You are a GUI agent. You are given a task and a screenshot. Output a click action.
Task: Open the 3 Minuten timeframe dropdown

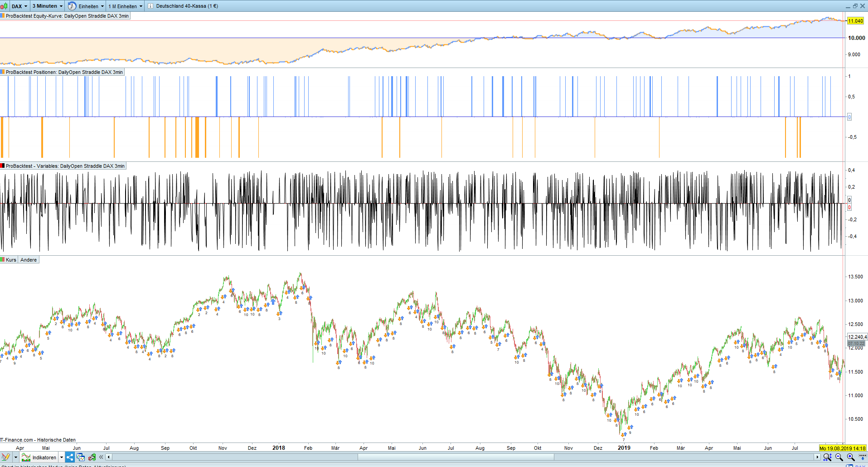[x=48, y=6]
